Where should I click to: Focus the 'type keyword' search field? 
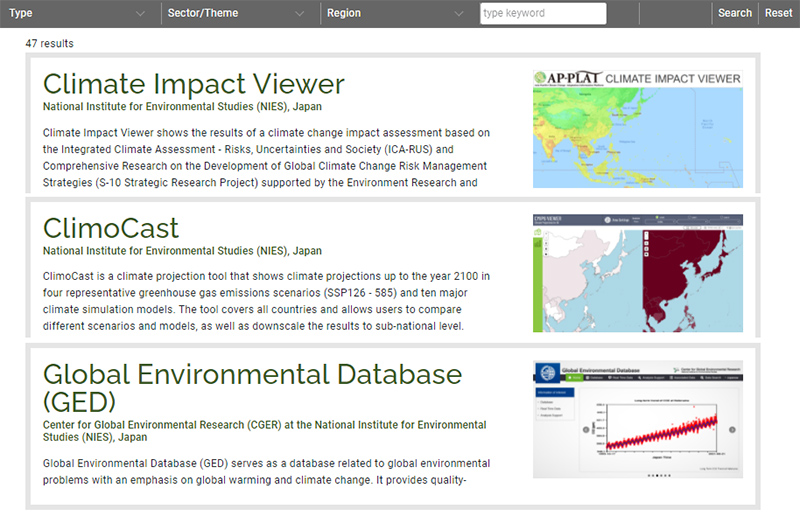[x=542, y=13]
